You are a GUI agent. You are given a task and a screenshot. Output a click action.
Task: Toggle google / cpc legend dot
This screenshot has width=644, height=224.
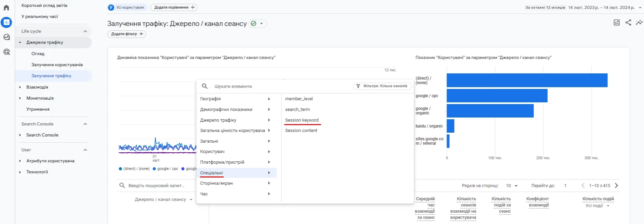point(154,169)
